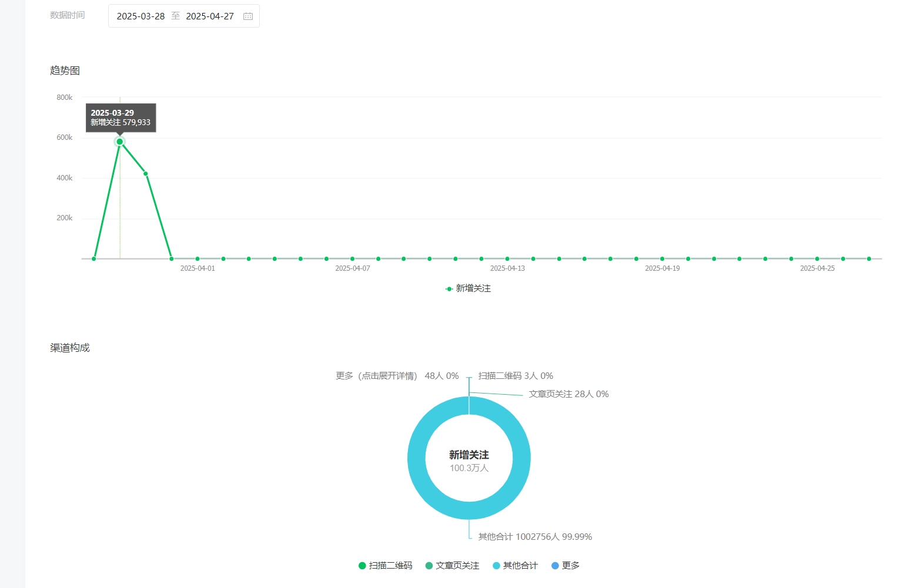
Task: Toggle the 更多 legend item
Action: point(566,566)
